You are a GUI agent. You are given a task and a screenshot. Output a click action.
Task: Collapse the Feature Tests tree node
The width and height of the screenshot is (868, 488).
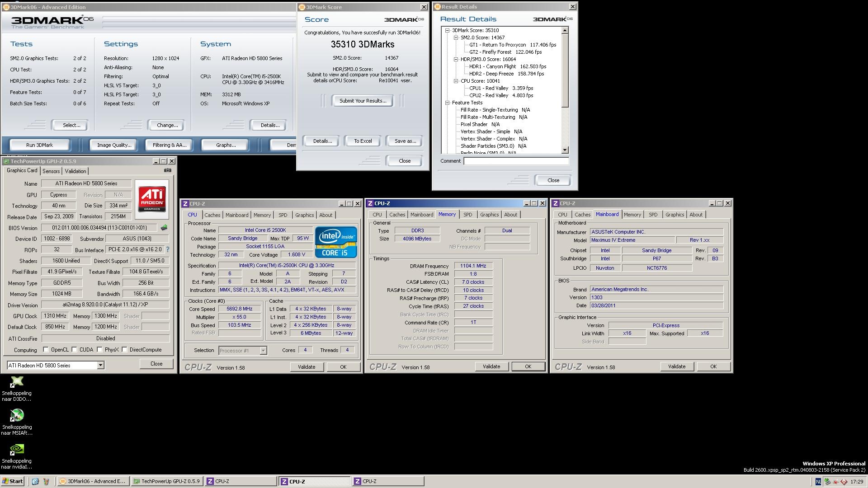pos(447,103)
